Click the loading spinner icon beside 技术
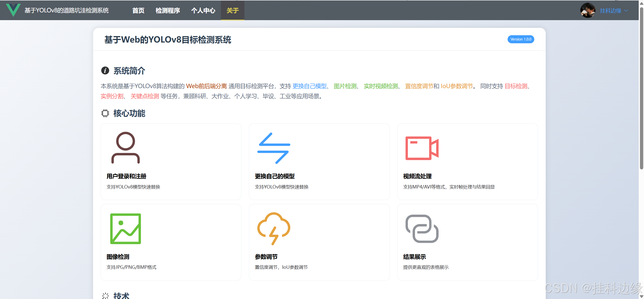This screenshot has height=299, width=644. [x=105, y=296]
